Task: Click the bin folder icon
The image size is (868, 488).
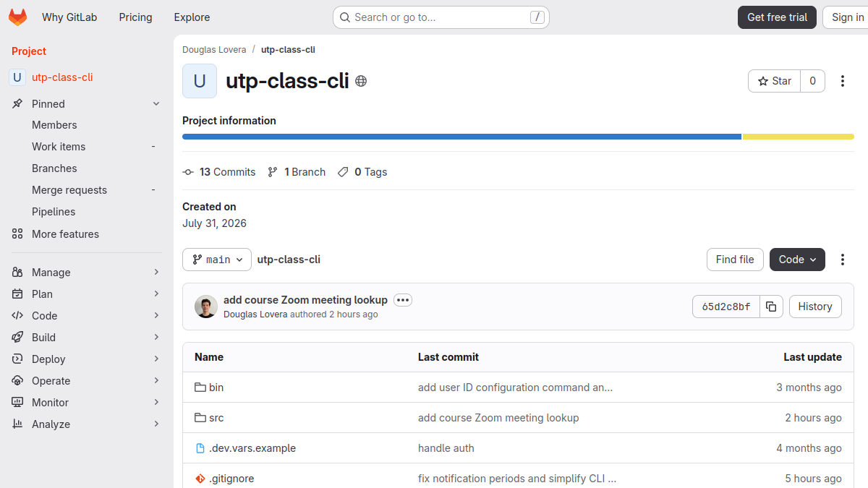Action: pyautogui.click(x=200, y=388)
